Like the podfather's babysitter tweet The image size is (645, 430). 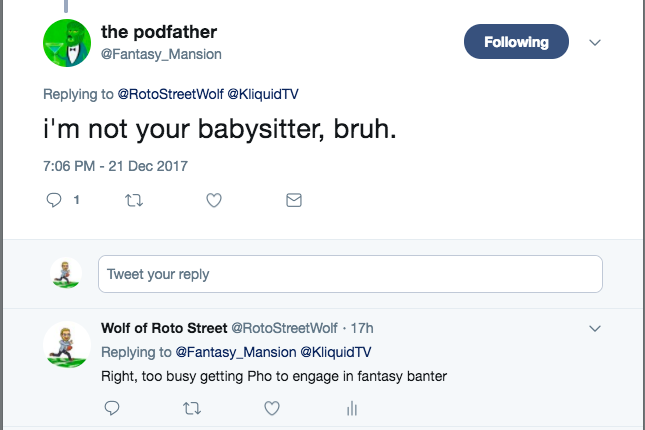(x=213, y=200)
